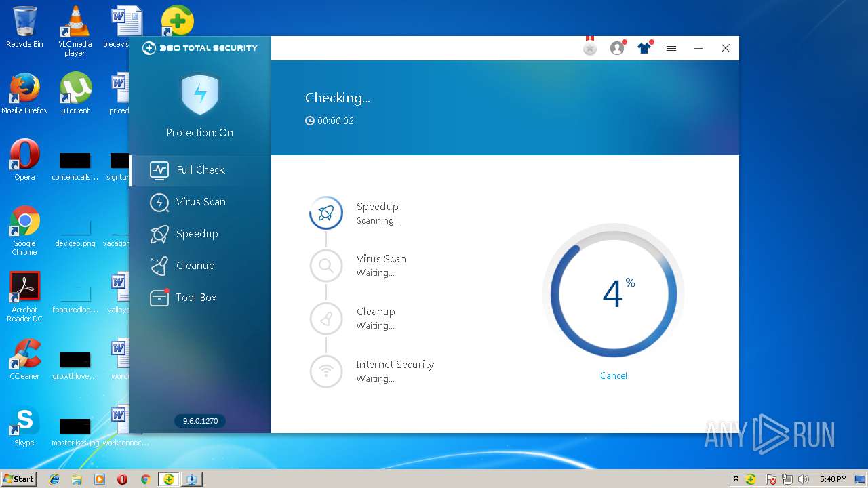Open Opera desktop shortcut
Viewport: 868px width, 488px height.
(24, 160)
